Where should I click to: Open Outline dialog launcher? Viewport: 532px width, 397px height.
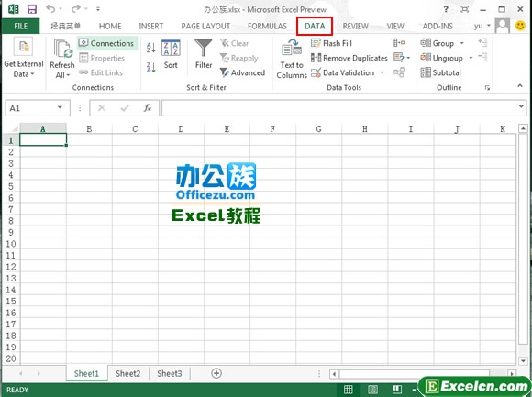488,88
